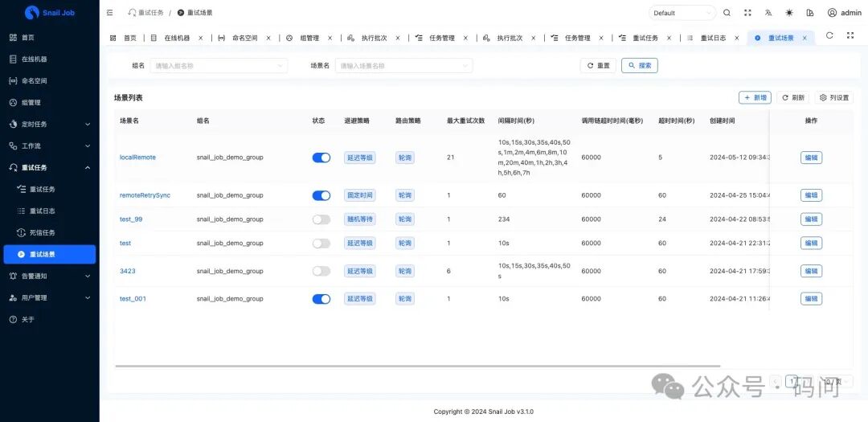The width and height of the screenshot is (868, 422).
Task: Click the Snail Job logo
Action: click(50, 13)
